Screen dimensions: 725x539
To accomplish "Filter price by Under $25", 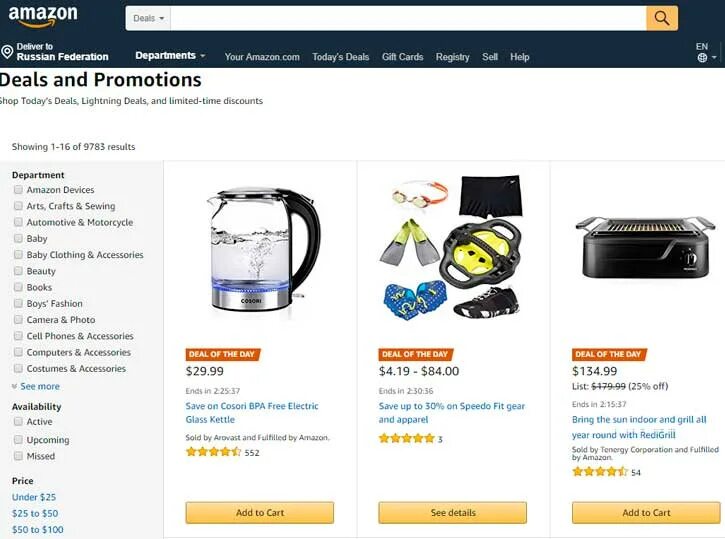I will coord(34,497).
